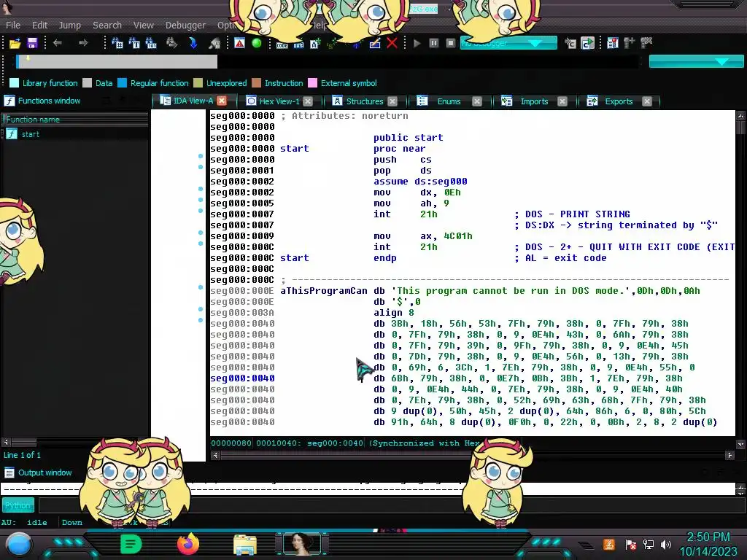This screenshot has height=560, width=747.
Task: Open File Explorer from the taskbar
Action: tap(245, 545)
